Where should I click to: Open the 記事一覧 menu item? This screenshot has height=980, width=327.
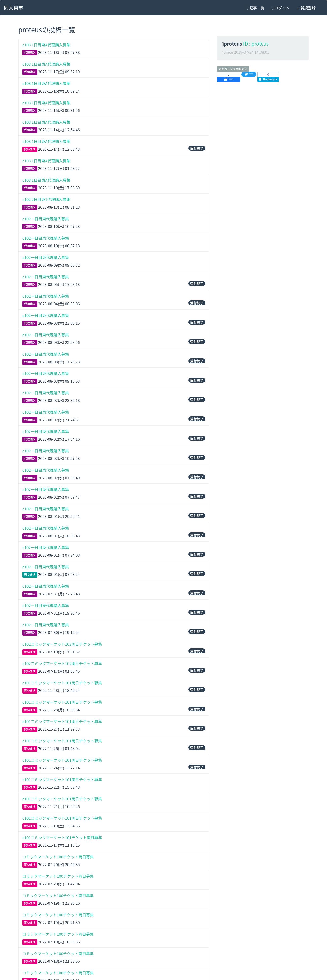click(x=255, y=8)
